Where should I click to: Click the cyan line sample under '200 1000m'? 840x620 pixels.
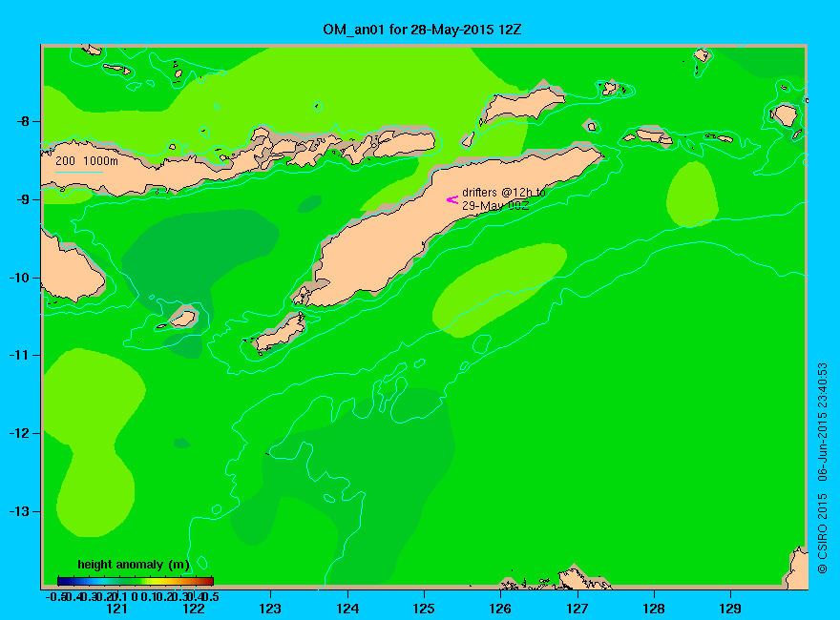point(78,172)
